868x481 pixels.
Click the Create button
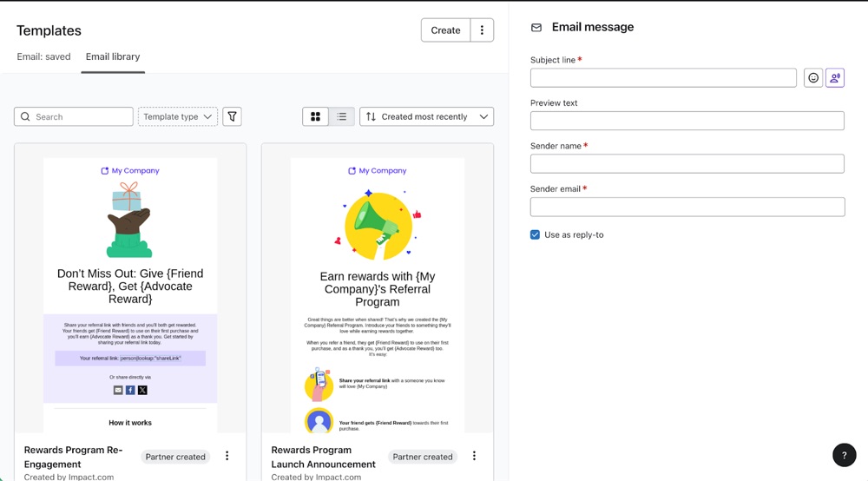tap(445, 30)
